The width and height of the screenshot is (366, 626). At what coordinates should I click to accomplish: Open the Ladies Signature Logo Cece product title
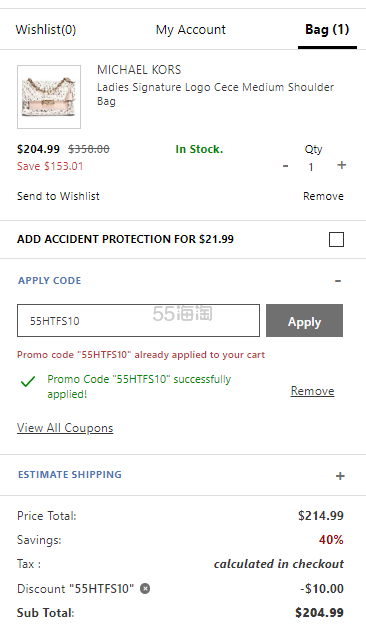pos(216,94)
